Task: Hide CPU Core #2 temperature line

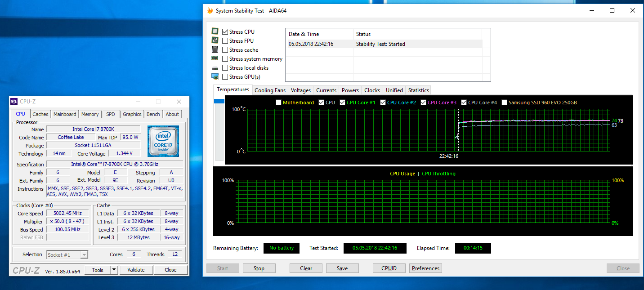Action: pos(383,103)
